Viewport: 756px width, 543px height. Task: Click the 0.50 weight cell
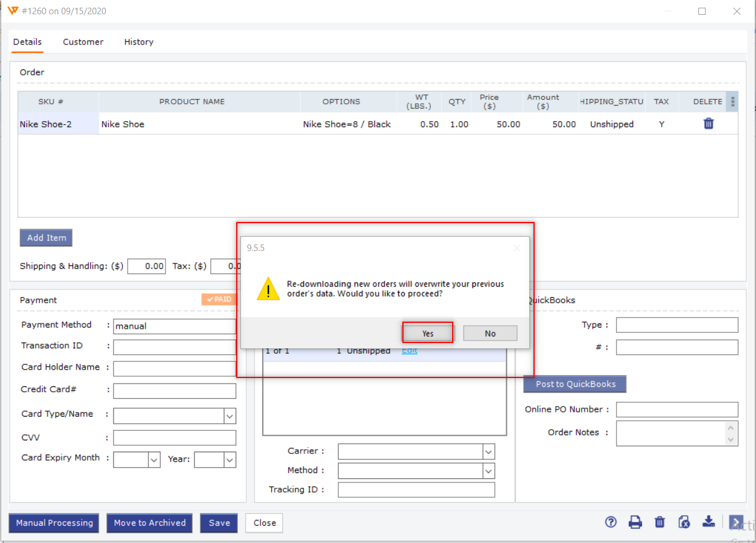[x=420, y=124]
